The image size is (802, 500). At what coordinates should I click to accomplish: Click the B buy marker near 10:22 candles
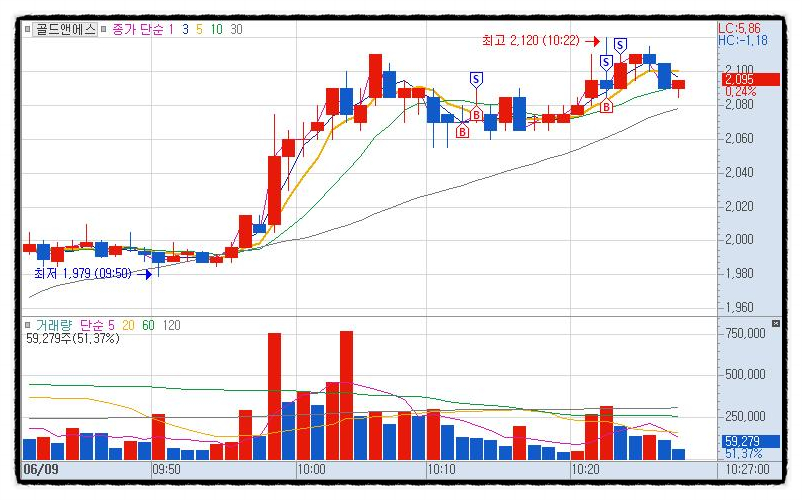click(x=606, y=106)
